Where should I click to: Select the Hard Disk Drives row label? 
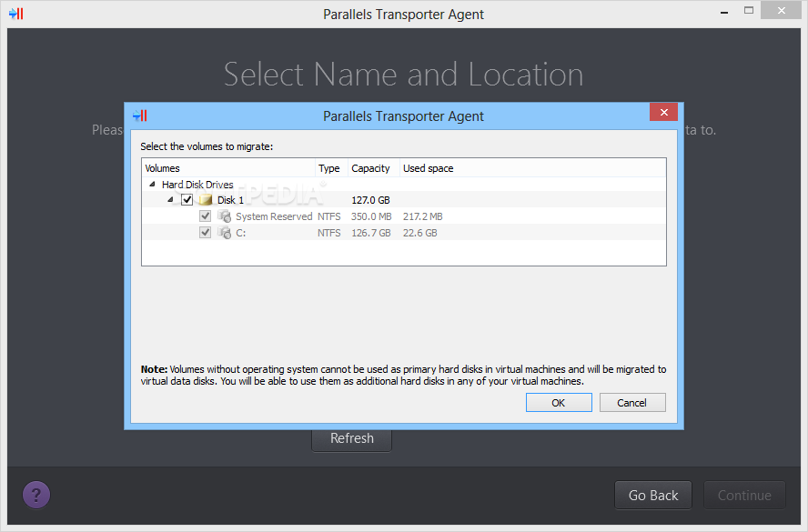[197, 185]
